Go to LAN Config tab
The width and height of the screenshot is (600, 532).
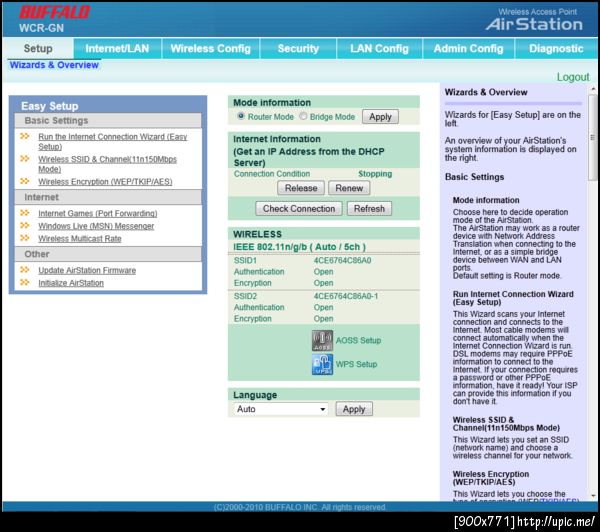click(x=379, y=49)
